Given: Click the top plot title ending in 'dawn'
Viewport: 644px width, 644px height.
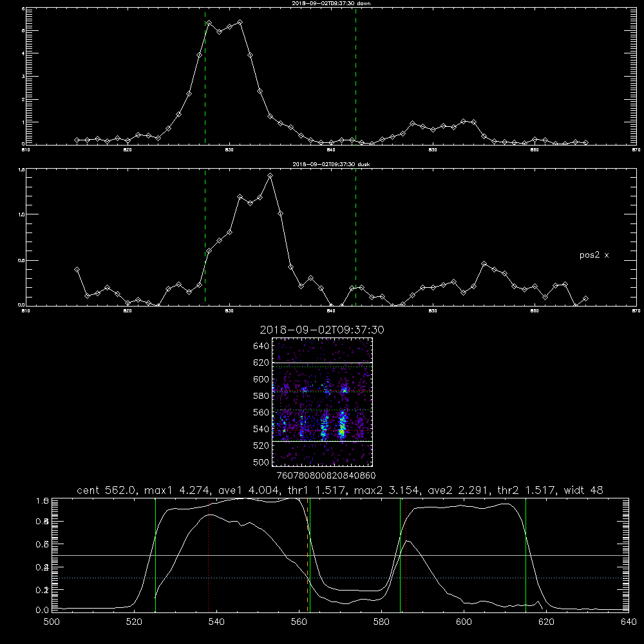Looking at the screenshot, I should [x=331, y=3].
